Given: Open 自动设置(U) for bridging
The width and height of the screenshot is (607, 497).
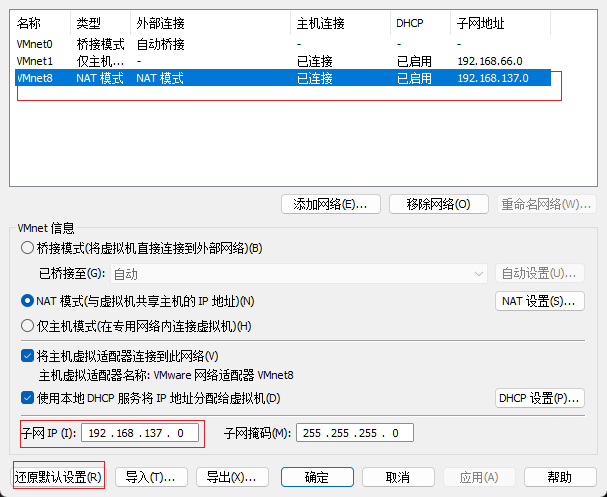Looking at the screenshot, I should (x=539, y=274).
